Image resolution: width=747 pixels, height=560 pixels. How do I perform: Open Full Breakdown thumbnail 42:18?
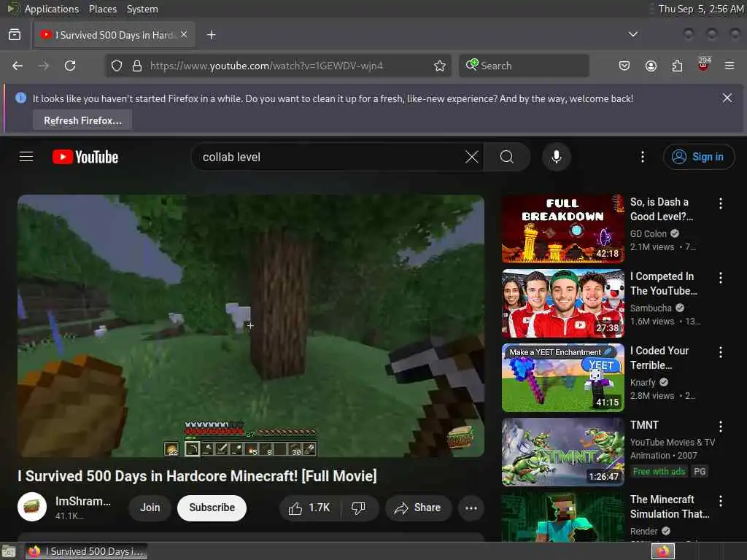point(562,228)
